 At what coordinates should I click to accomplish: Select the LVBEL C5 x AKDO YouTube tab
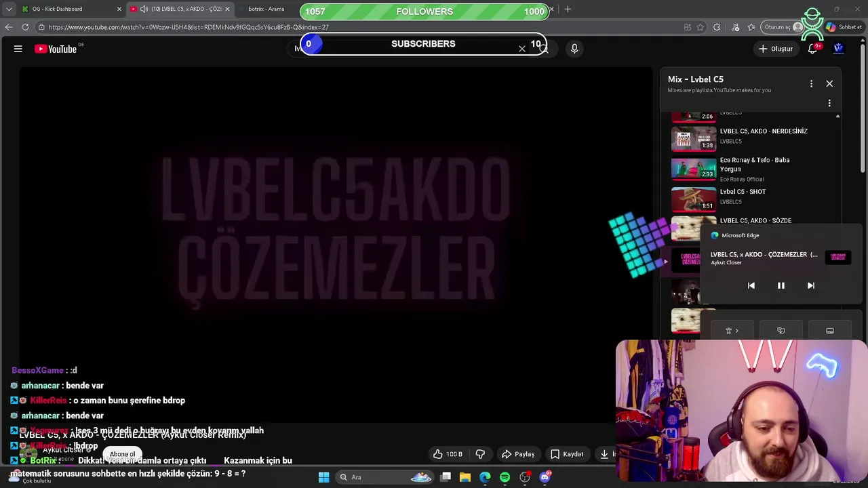pyautogui.click(x=179, y=9)
